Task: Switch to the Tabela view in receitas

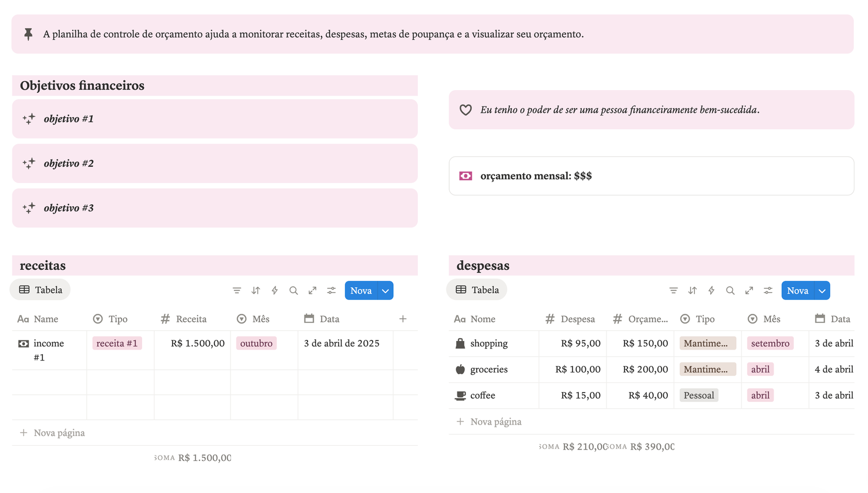Action: (x=40, y=289)
